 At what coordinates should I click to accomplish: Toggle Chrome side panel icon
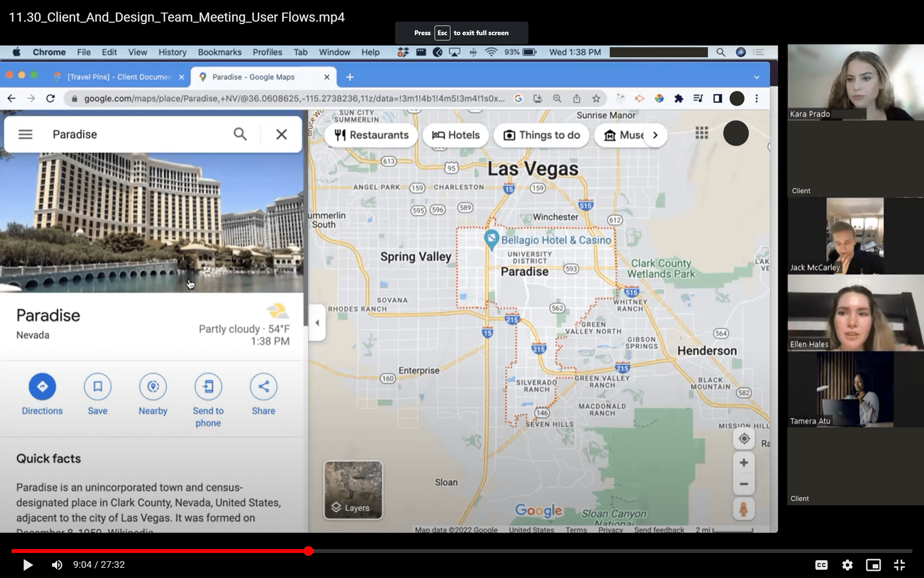coord(718,99)
